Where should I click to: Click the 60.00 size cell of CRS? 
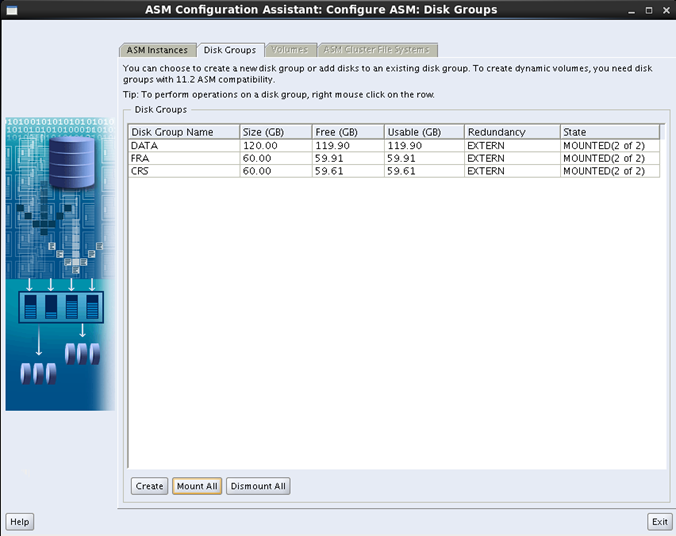pyautogui.click(x=275, y=171)
